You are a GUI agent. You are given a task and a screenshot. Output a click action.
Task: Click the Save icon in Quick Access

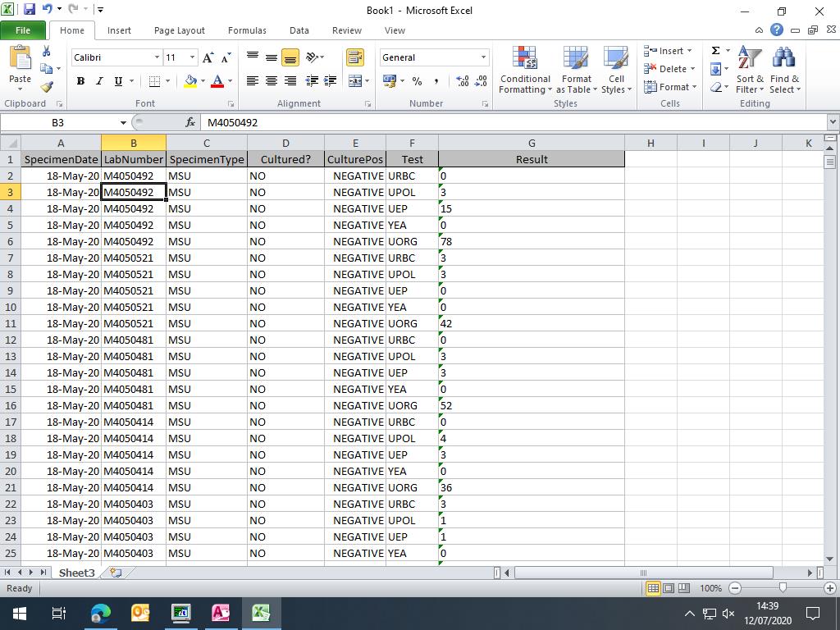tap(29, 9)
